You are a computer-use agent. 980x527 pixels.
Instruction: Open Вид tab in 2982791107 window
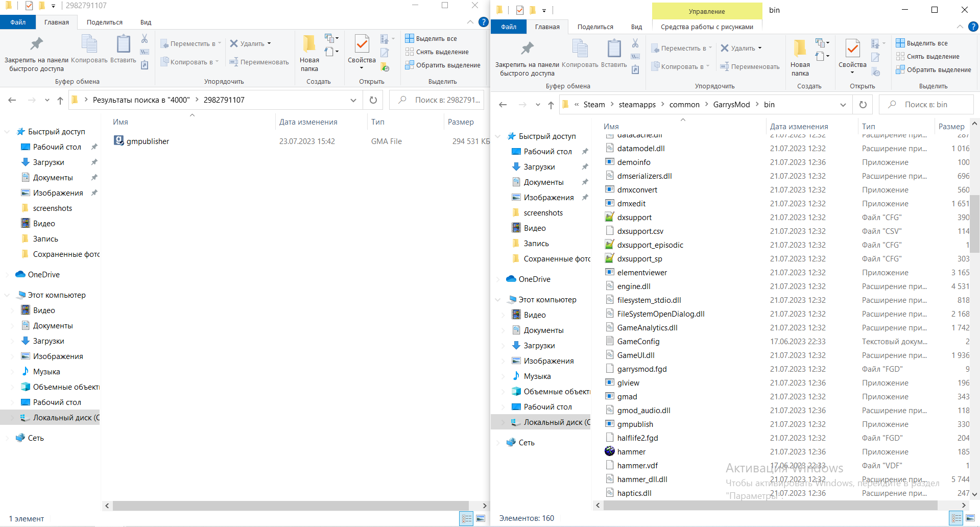coord(146,22)
